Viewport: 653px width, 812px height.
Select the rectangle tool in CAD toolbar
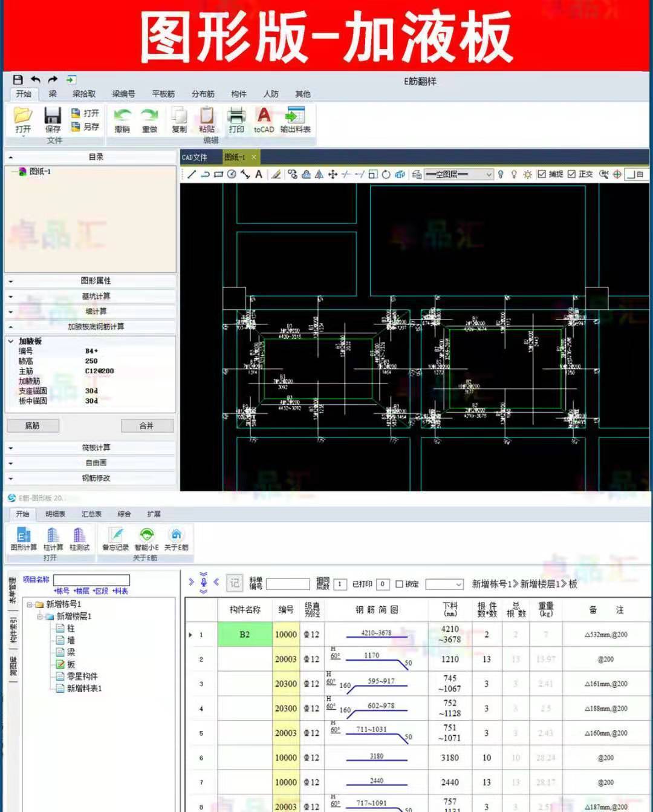219,174
